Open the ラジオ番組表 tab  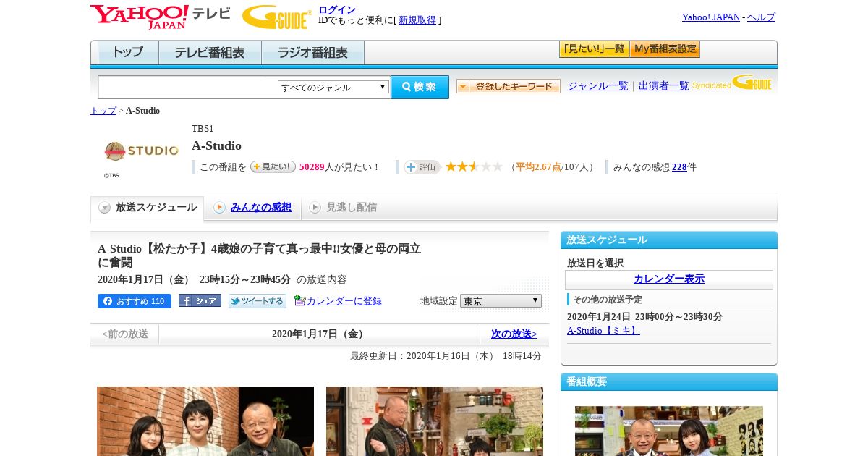click(312, 53)
